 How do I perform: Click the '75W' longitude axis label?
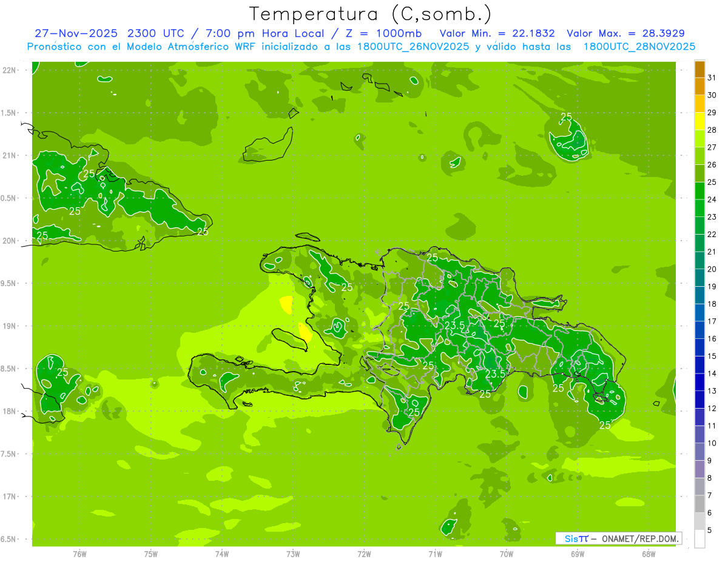pos(151,554)
